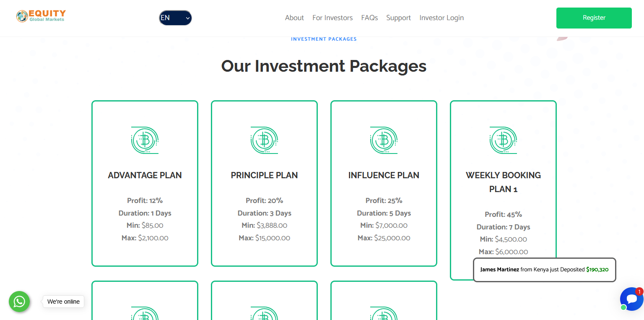The height and width of the screenshot is (320, 644).
Task: Open the blue live chat bubble
Action: (631, 299)
